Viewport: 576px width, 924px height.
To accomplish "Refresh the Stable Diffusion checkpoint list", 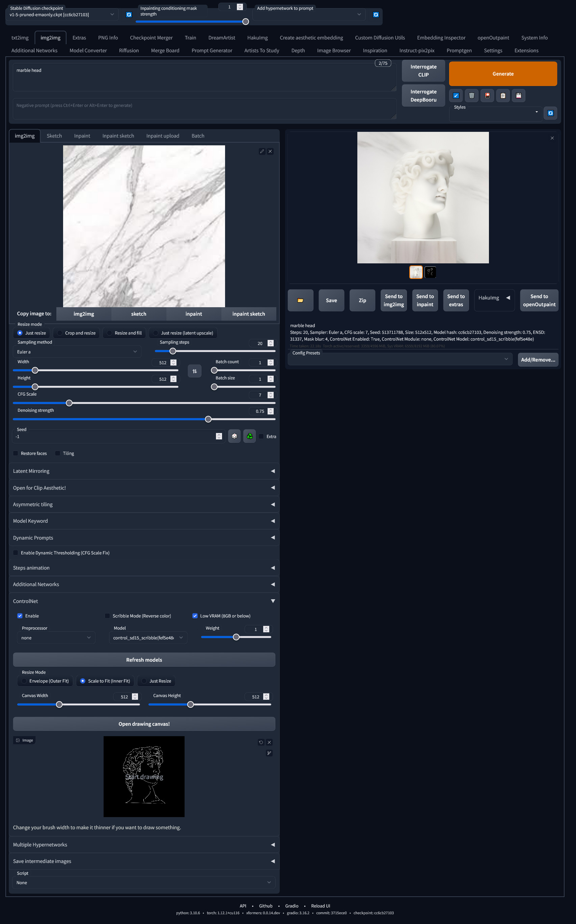I will pyautogui.click(x=129, y=15).
